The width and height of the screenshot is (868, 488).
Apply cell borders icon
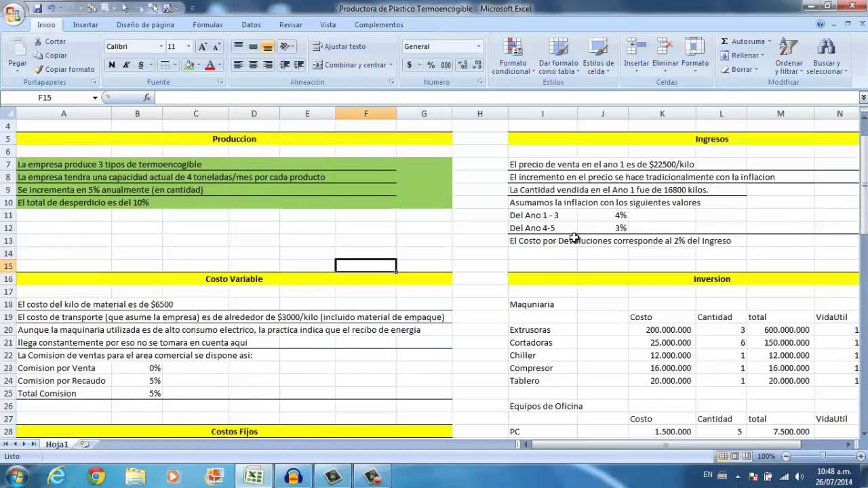click(x=164, y=65)
